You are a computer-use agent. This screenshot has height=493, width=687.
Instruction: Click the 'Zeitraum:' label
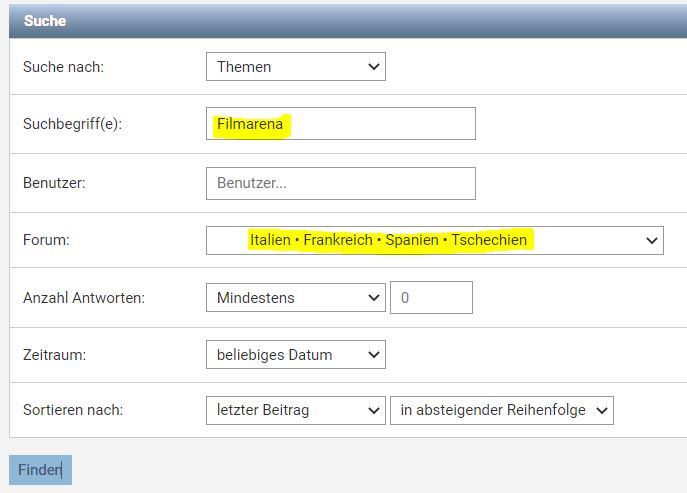[54, 354]
